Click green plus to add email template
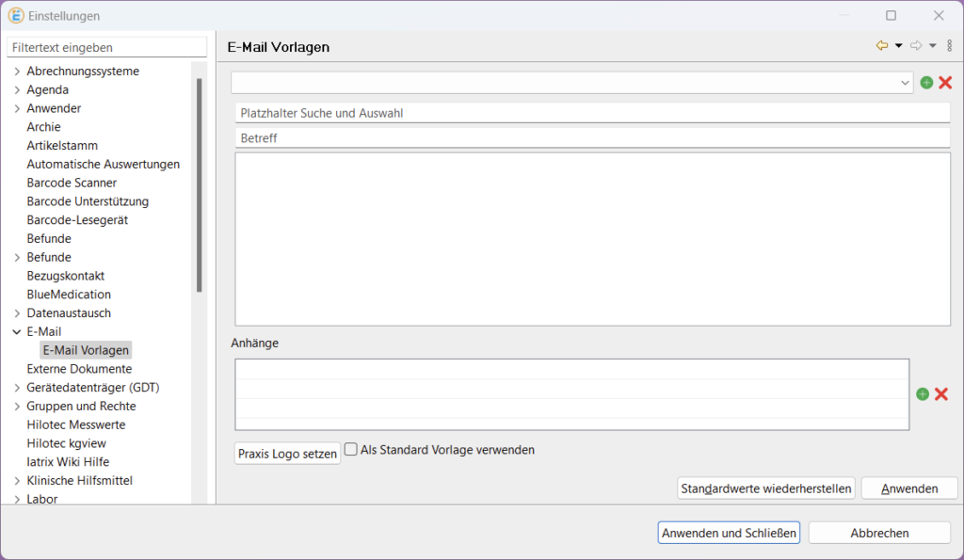 926,83
